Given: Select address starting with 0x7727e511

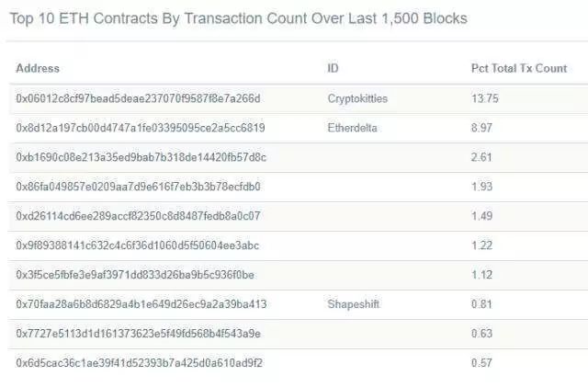Looking at the screenshot, I should (138, 334).
